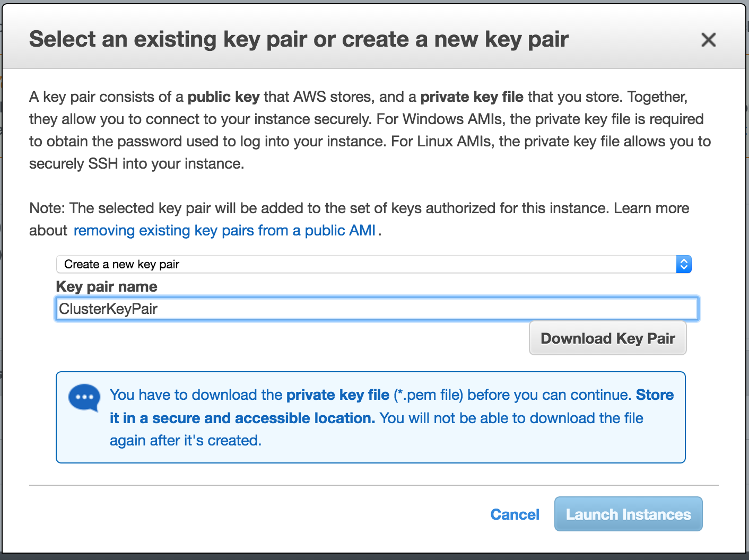
Task: Click the speech bubble info icon
Action: (84, 398)
